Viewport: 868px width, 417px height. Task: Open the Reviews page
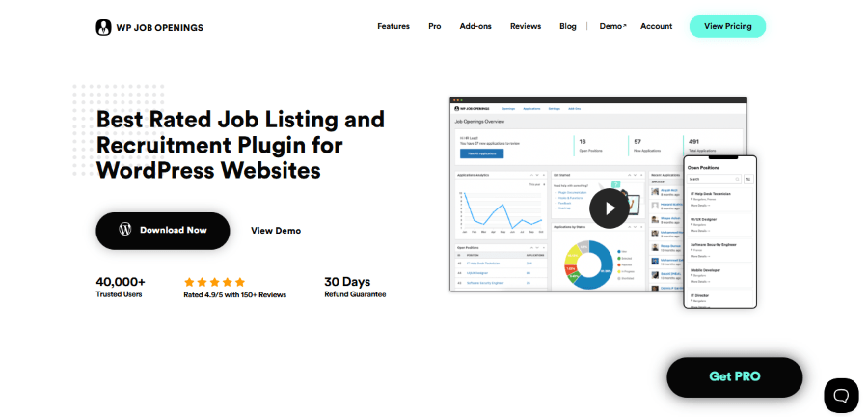tap(526, 26)
